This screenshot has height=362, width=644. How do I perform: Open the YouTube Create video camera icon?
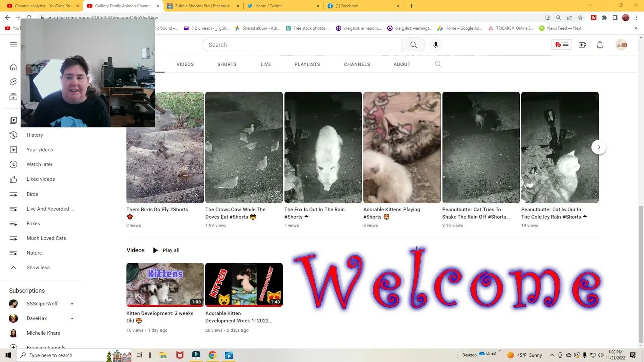[x=582, y=45]
